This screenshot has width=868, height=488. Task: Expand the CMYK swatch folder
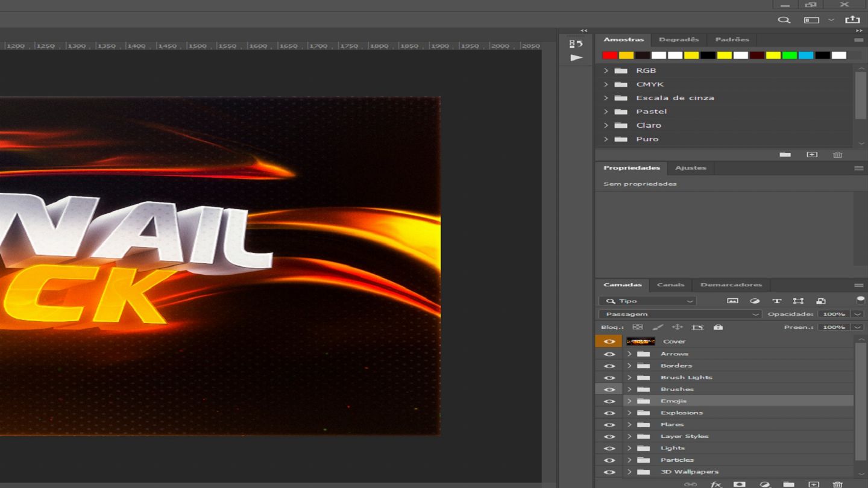coord(606,84)
